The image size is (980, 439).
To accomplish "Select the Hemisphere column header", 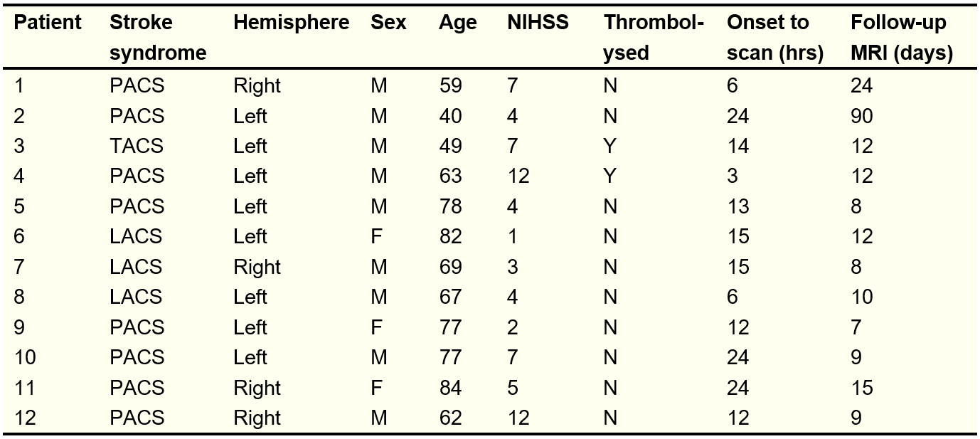I will coord(291,23).
